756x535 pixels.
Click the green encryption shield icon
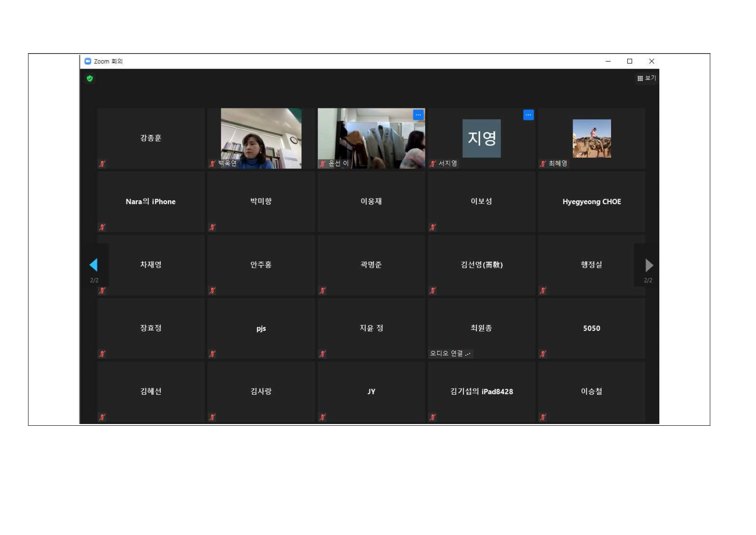pos(90,79)
